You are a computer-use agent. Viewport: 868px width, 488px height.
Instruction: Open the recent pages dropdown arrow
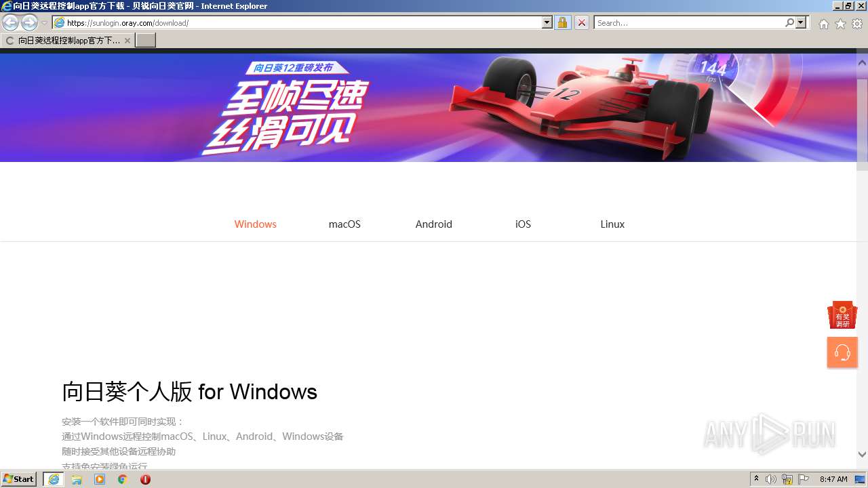(44, 23)
